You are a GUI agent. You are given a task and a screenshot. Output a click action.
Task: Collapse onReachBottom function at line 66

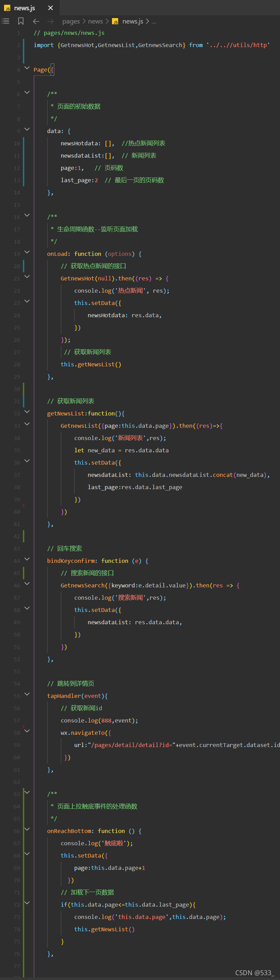pos(27,829)
